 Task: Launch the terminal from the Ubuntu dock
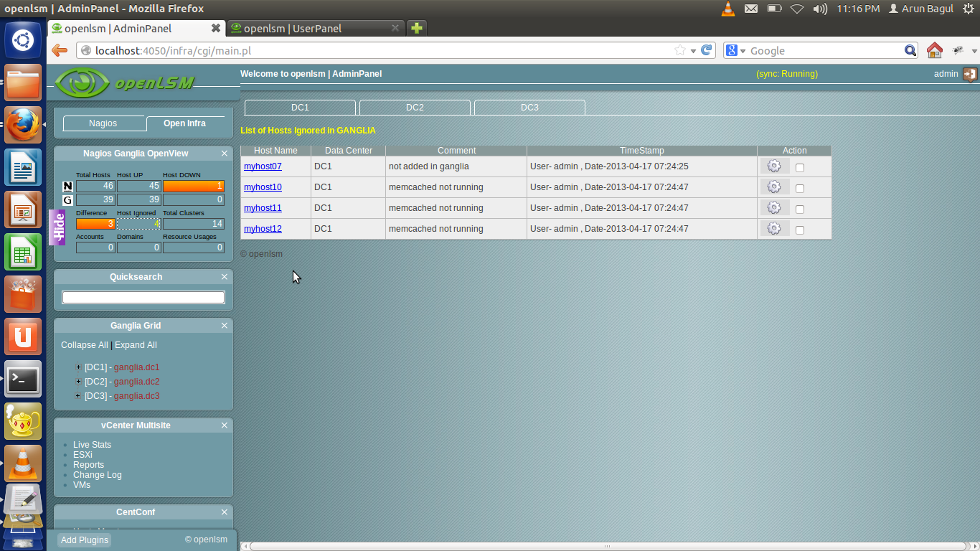23,380
